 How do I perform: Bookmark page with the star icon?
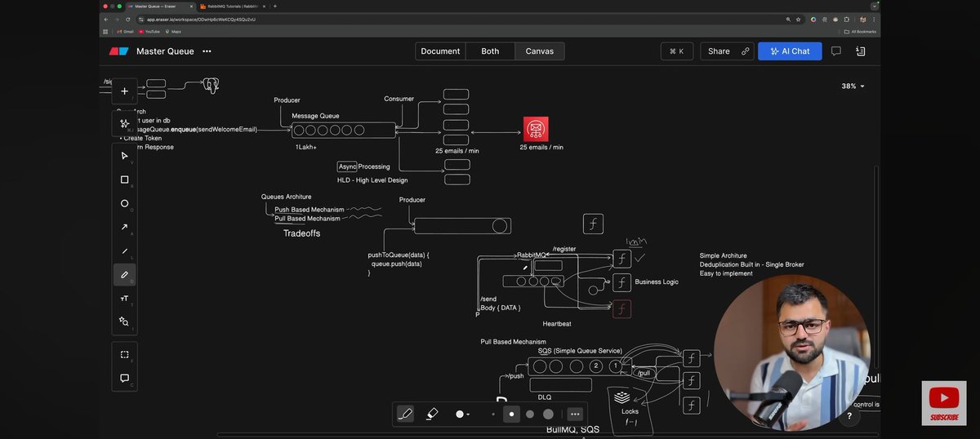click(x=798, y=19)
